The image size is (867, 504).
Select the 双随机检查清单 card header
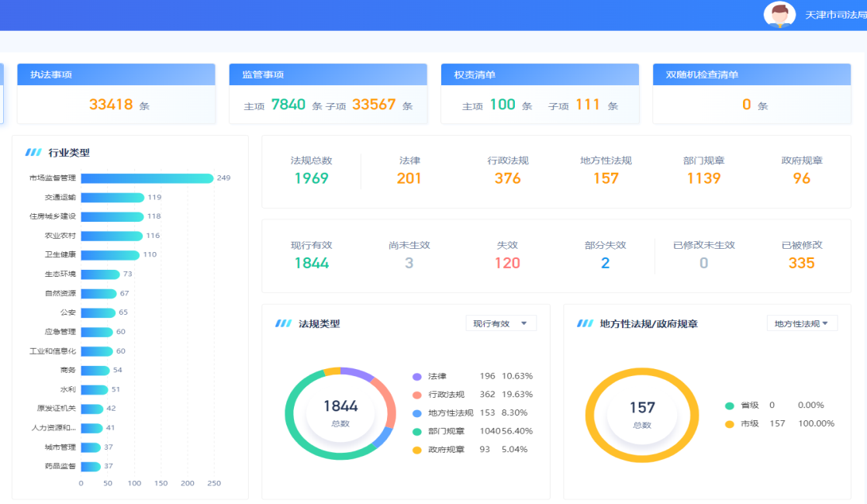pyautogui.click(x=751, y=74)
